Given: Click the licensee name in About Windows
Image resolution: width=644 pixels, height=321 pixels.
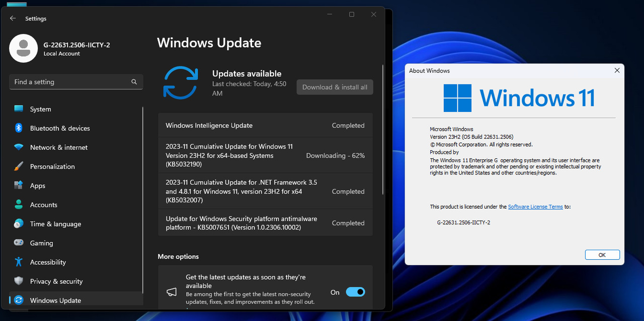Looking at the screenshot, I should coord(463,222).
